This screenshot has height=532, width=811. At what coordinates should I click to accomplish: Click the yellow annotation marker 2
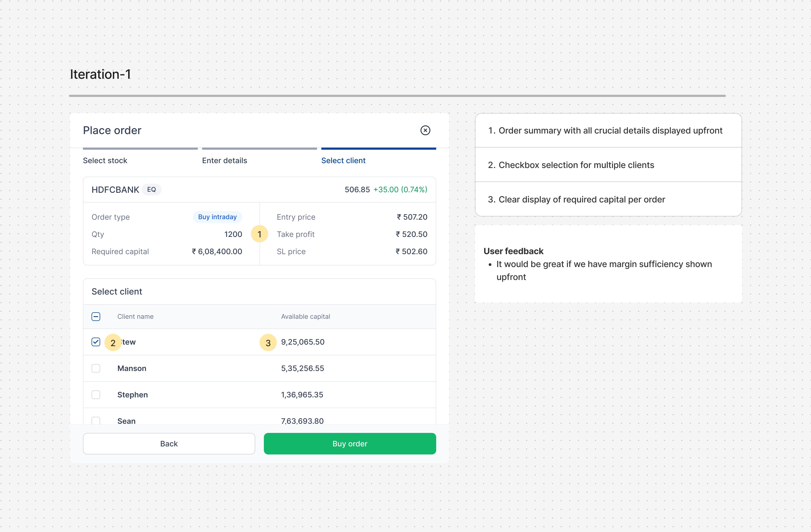(x=113, y=342)
